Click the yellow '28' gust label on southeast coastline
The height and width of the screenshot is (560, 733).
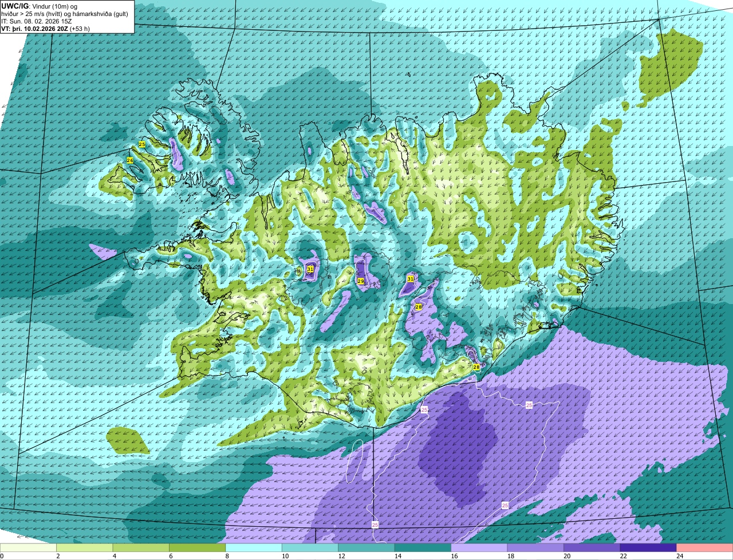coord(476,367)
